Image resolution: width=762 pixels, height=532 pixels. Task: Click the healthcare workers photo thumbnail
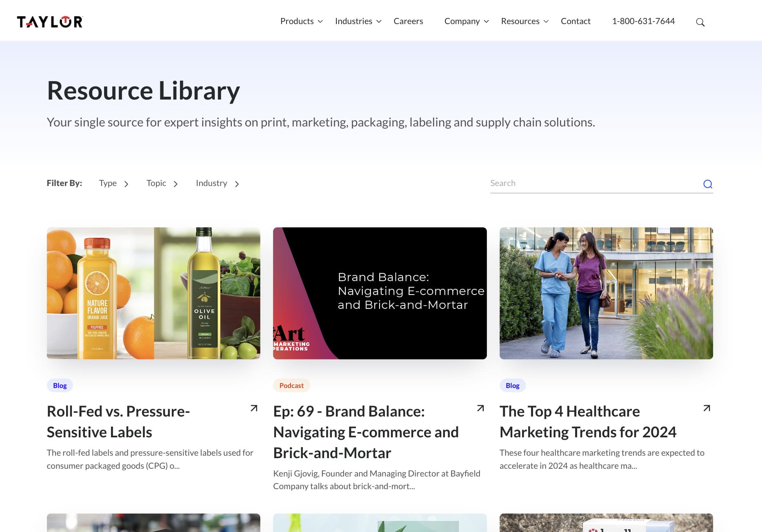pos(606,293)
